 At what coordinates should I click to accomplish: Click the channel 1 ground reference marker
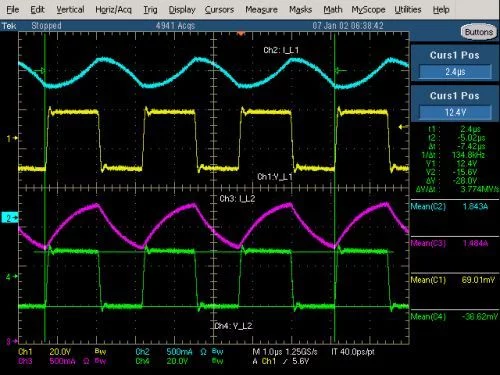tap(11, 138)
